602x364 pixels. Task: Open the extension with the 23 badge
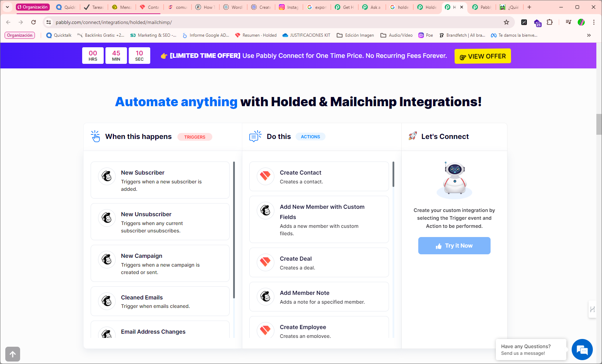[x=537, y=23]
